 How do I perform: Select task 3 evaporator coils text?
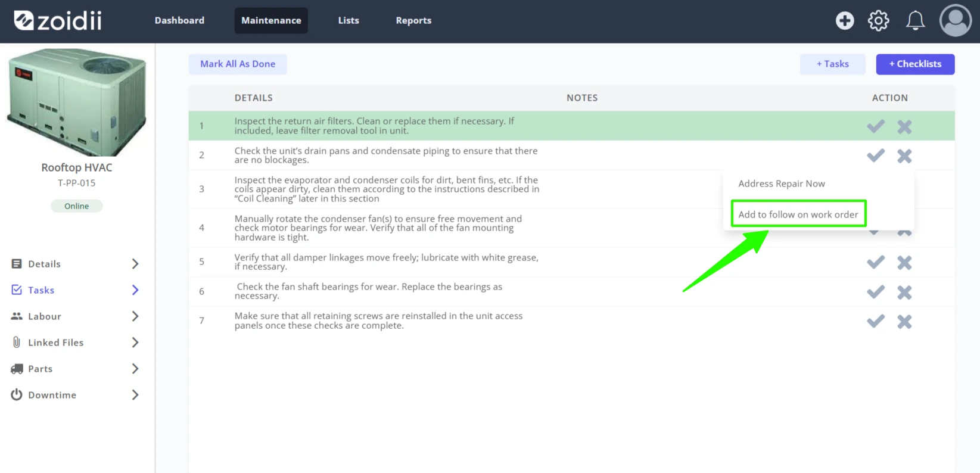click(x=387, y=189)
